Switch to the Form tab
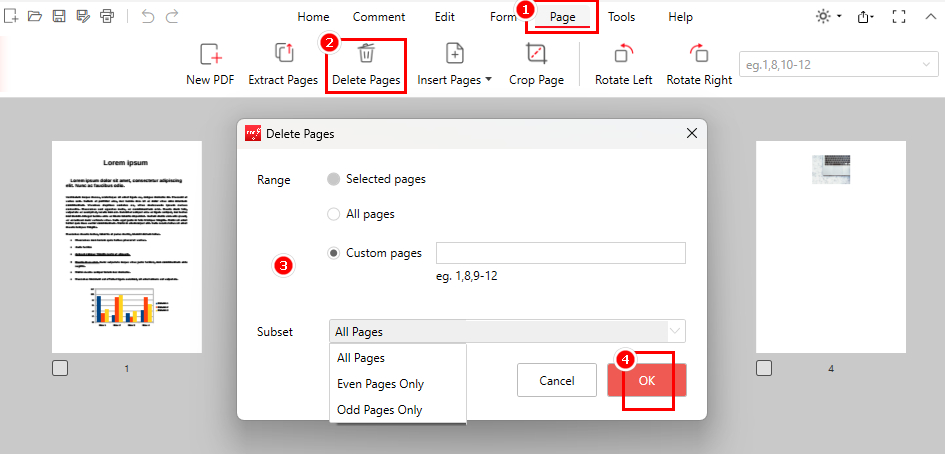 [503, 17]
